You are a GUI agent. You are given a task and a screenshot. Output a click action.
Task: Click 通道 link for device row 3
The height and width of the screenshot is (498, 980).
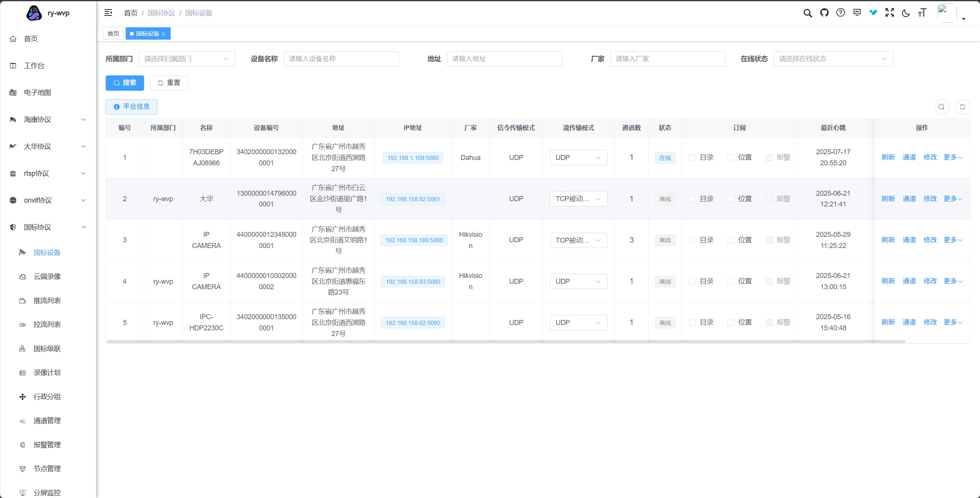[909, 240]
